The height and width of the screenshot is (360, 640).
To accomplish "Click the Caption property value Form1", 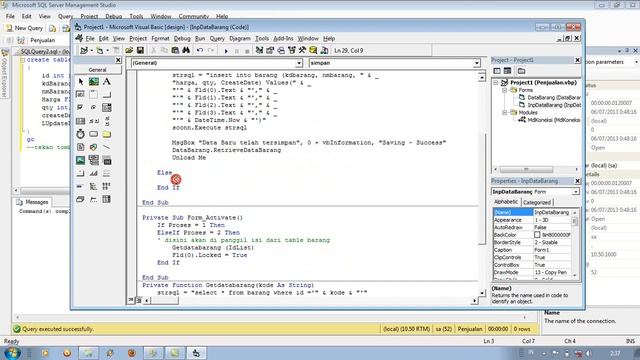I will tap(552, 250).
